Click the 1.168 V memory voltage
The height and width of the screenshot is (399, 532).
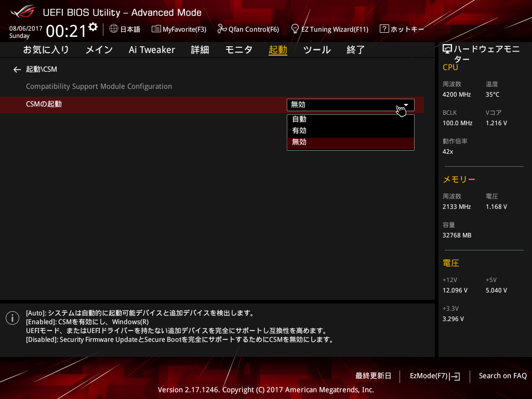point(496,207)
